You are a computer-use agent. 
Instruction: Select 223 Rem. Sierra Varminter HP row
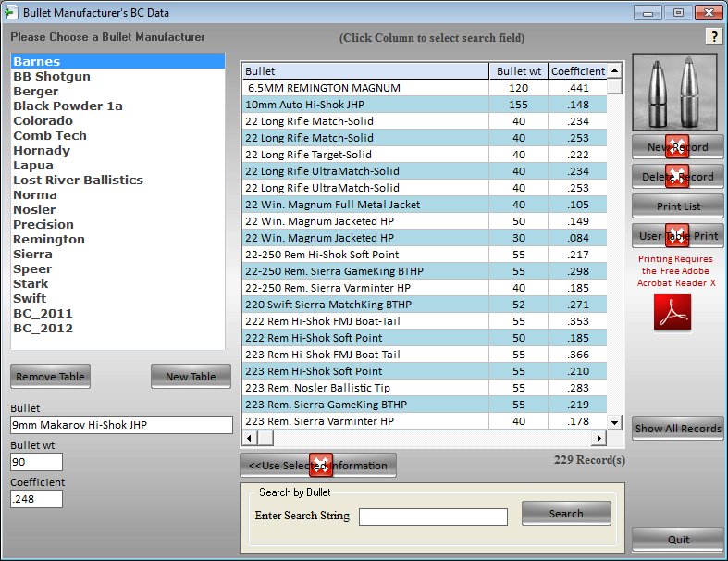425,421
